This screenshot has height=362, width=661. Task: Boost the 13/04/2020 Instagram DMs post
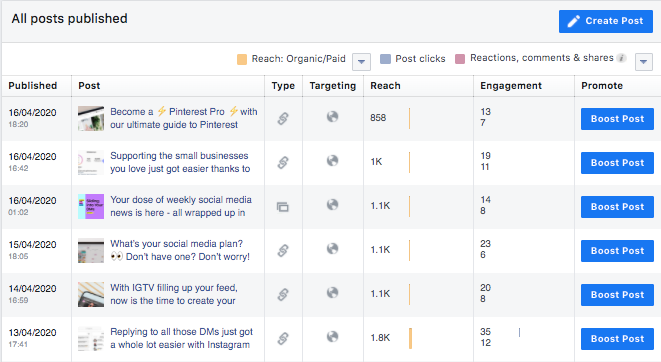pyautogui.click(x=617, y=339)
